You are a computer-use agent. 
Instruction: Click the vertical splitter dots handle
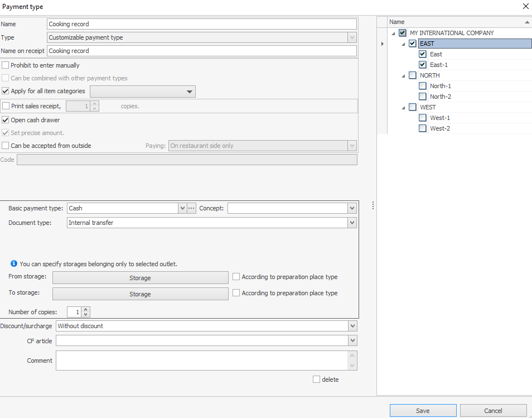[373, 206]
